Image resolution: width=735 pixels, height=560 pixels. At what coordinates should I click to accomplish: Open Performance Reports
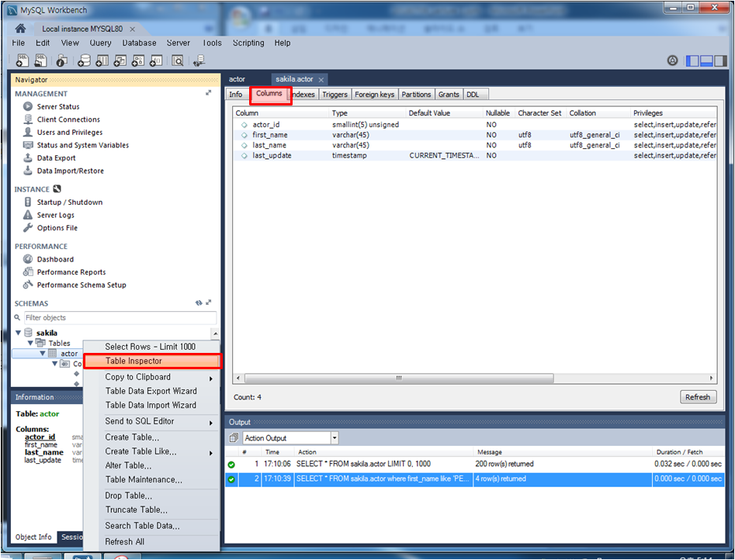click(x=71, y=271)
